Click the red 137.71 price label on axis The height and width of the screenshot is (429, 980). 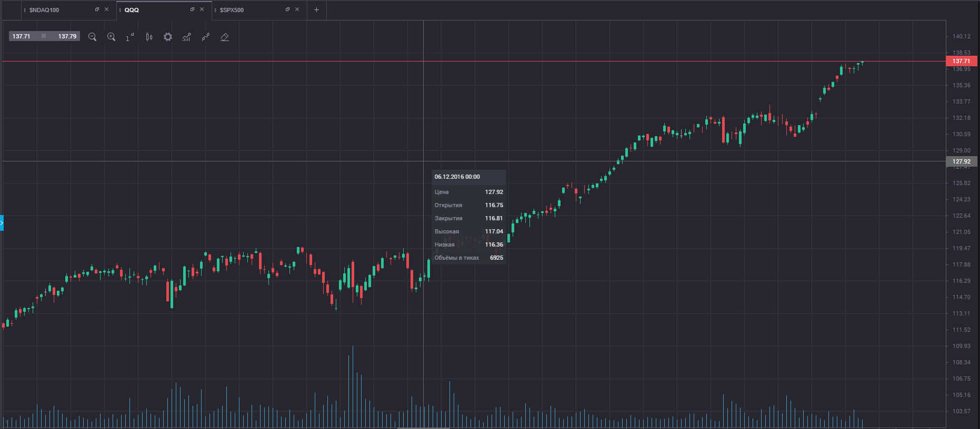(x=962, y=61)
